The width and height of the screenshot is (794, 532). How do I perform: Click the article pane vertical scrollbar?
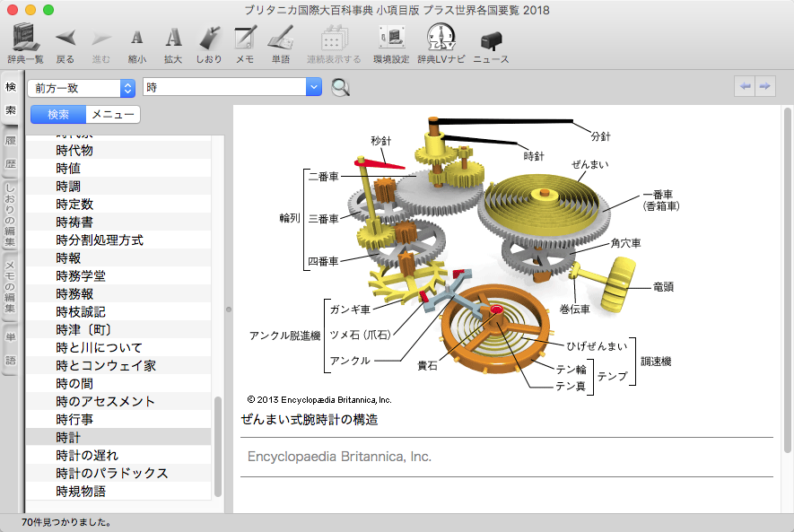(788, 280)
